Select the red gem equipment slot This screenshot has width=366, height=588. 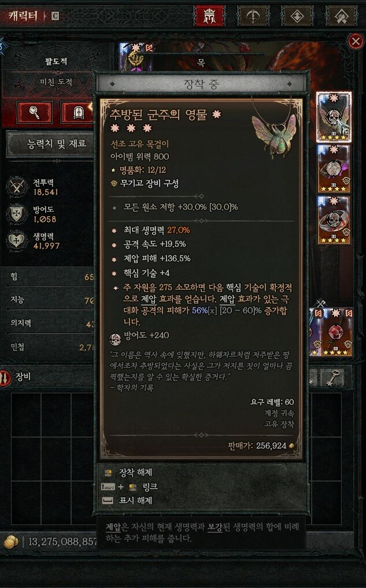click(x=335, y=332)
